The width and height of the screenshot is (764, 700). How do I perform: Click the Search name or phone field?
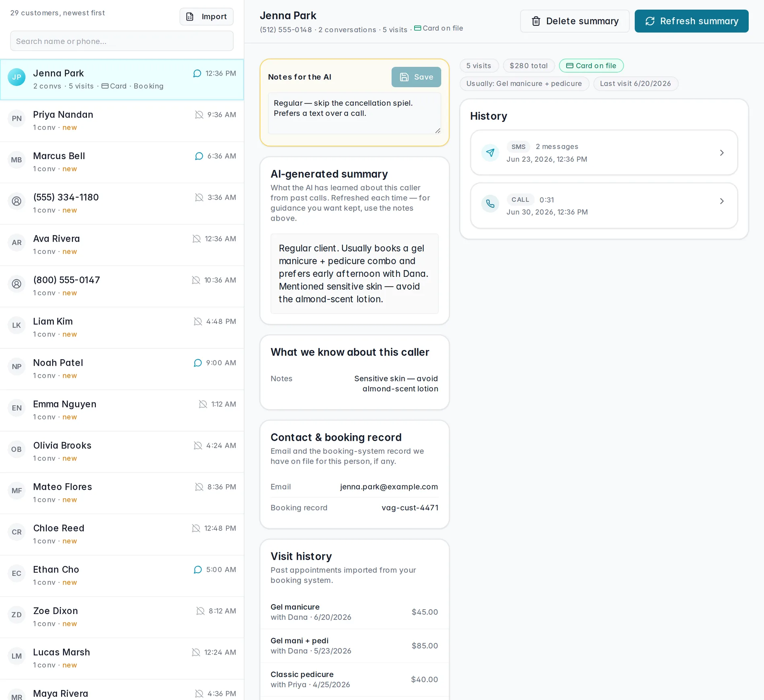coord(122,41)
